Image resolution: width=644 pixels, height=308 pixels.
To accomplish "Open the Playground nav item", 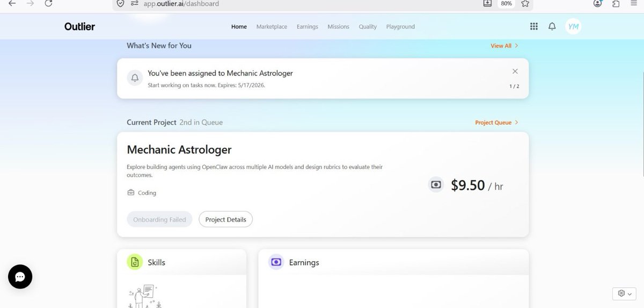I will point(400,26).
